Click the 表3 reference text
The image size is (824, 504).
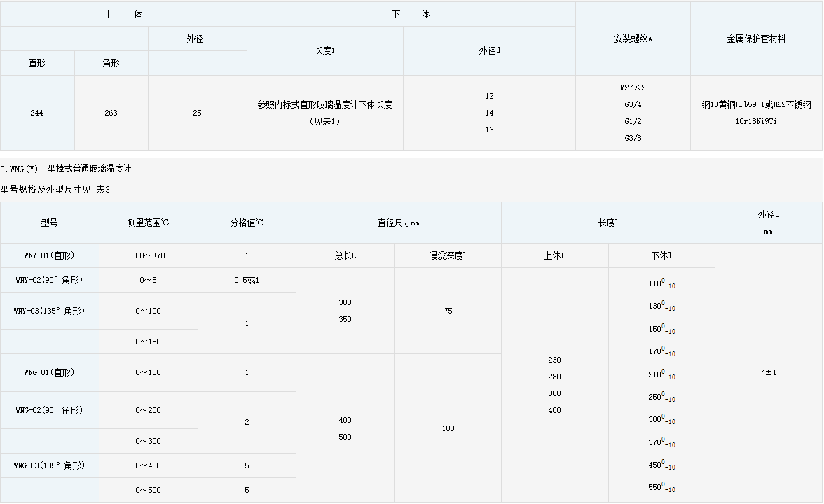(x=104, y=189)
